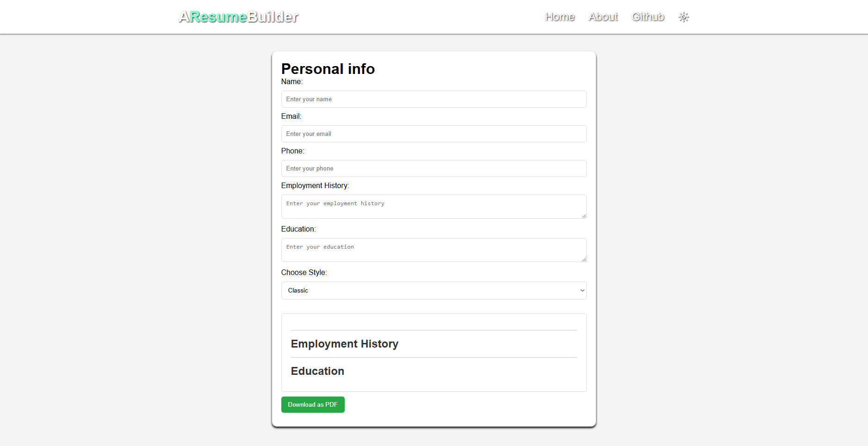The image size is (868, 446).
Task: Click into the Enter your phone field
Action: (x=434, y=169)
